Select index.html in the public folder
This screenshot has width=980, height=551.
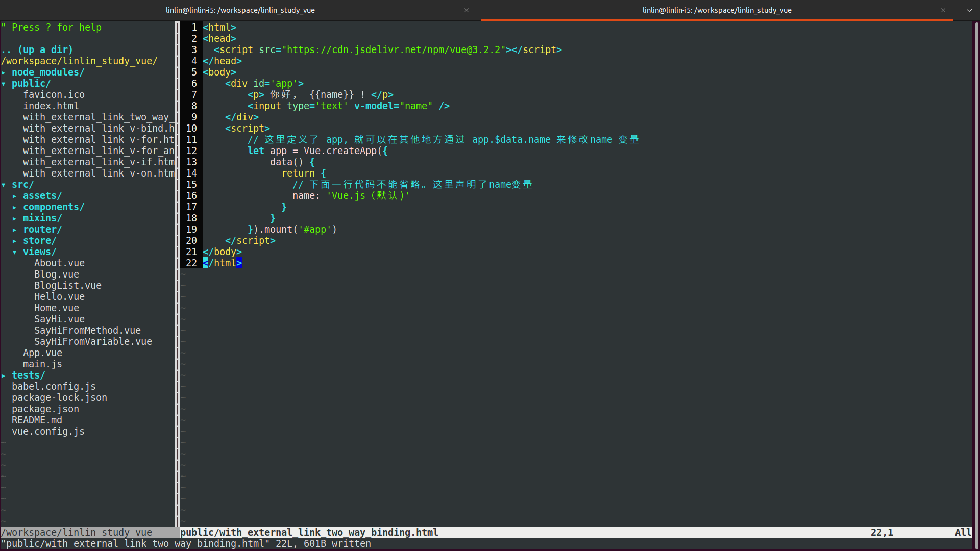click(x=51, y=106)
